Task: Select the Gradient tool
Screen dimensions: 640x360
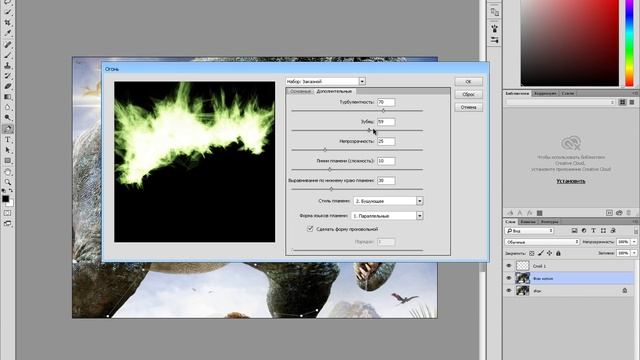Action: coord(7,97)
